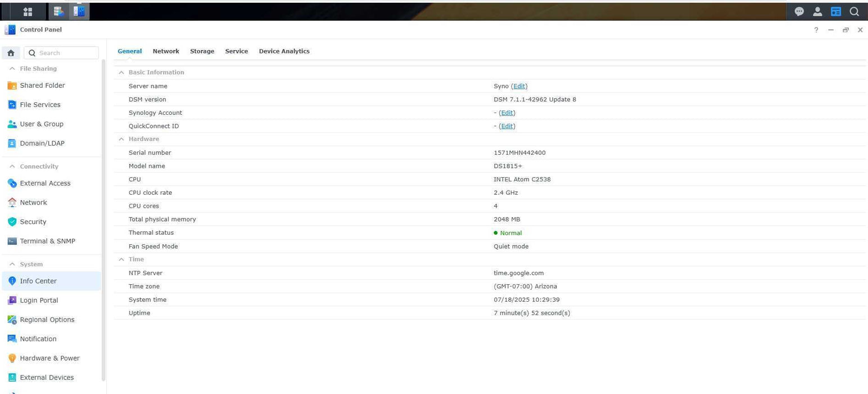Collapse the Time section
The height and width of the screenshot is (394, 868).
coord(121,259)
